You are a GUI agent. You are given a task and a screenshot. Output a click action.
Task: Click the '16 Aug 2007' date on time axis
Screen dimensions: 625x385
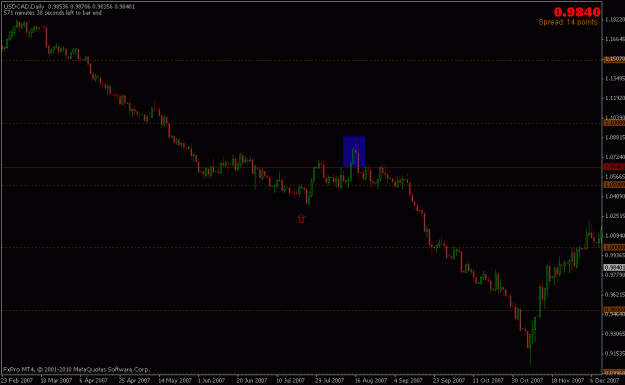point(371,381)
